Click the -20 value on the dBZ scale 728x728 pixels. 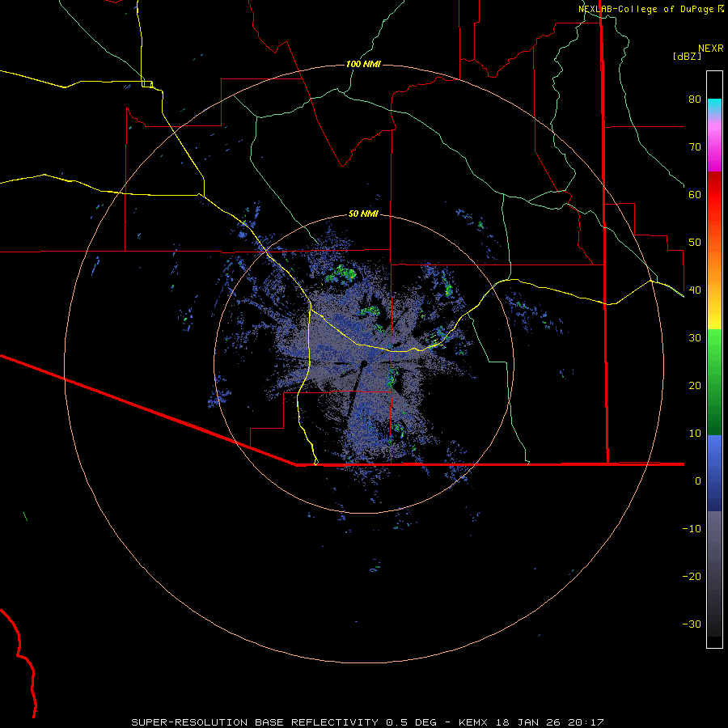click(692, 576)
